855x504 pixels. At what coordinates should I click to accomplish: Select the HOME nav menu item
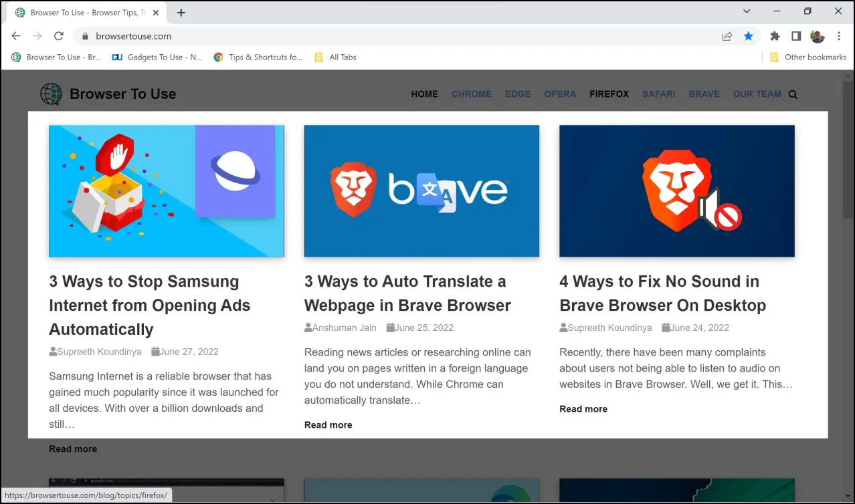(425, 94)
